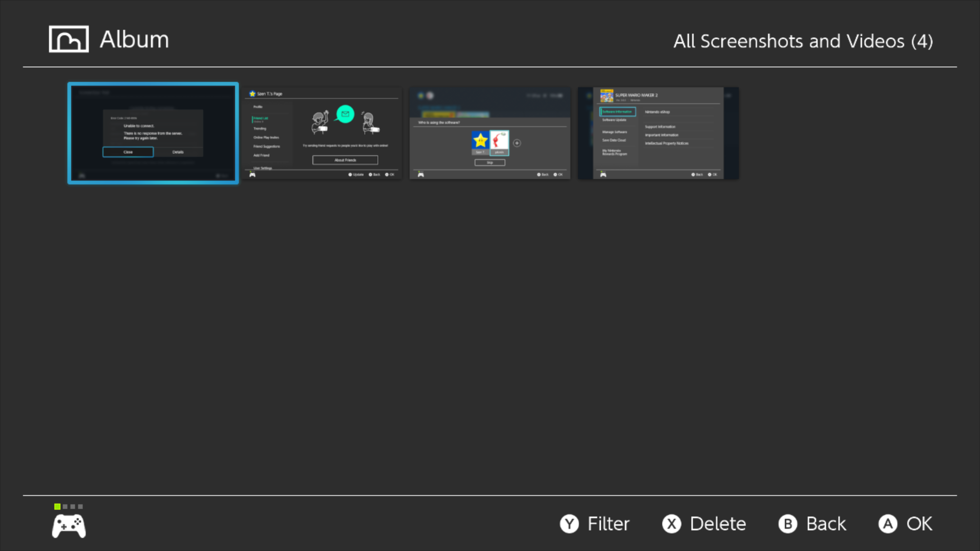Open the 'Unable to connect' error screenshot
The height and width of the screenshot is (551, 980).
153,133
